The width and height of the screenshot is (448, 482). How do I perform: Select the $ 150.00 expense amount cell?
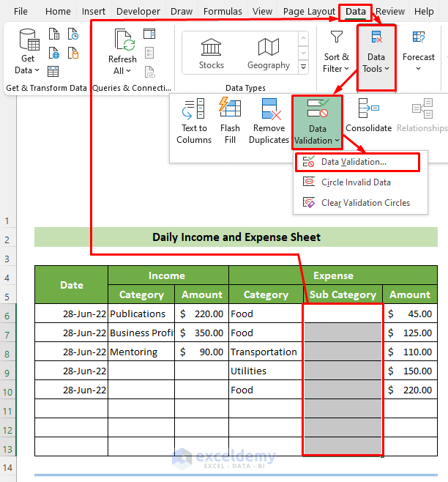click(x=410, y=371)
